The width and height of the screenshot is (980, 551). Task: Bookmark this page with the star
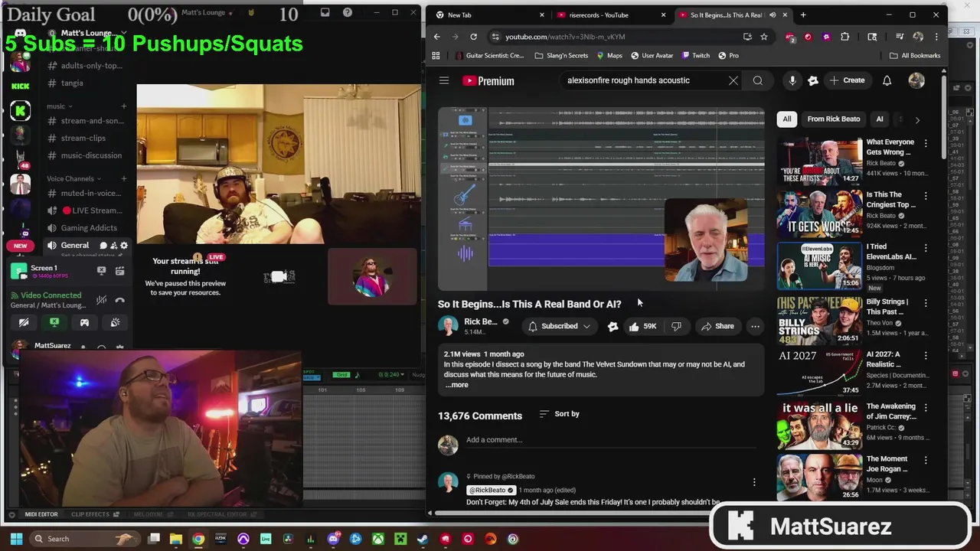763,37
